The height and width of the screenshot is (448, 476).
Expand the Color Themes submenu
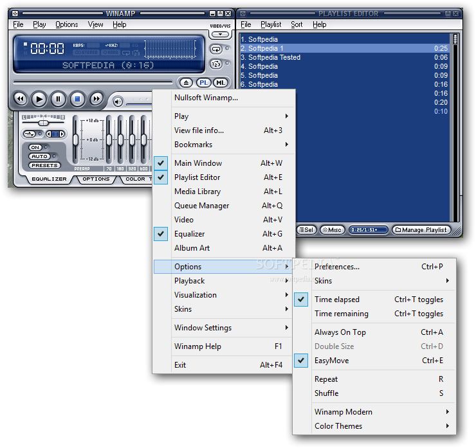(x=374, y=426)
